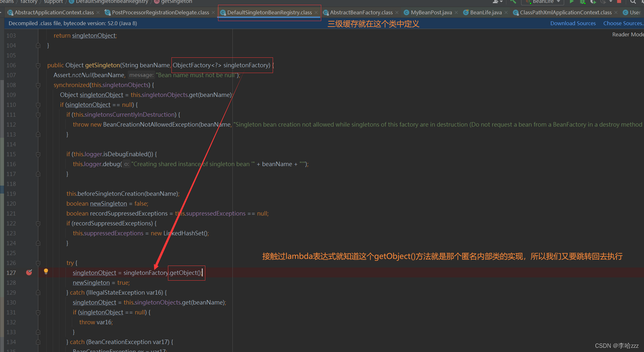Run BeanLife with Coverage
Viewport: 644px width, 352px height.
point(593,2)
